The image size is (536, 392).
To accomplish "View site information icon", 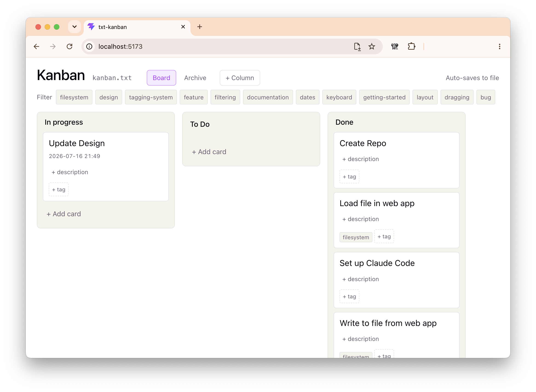I will click(89, 46).
